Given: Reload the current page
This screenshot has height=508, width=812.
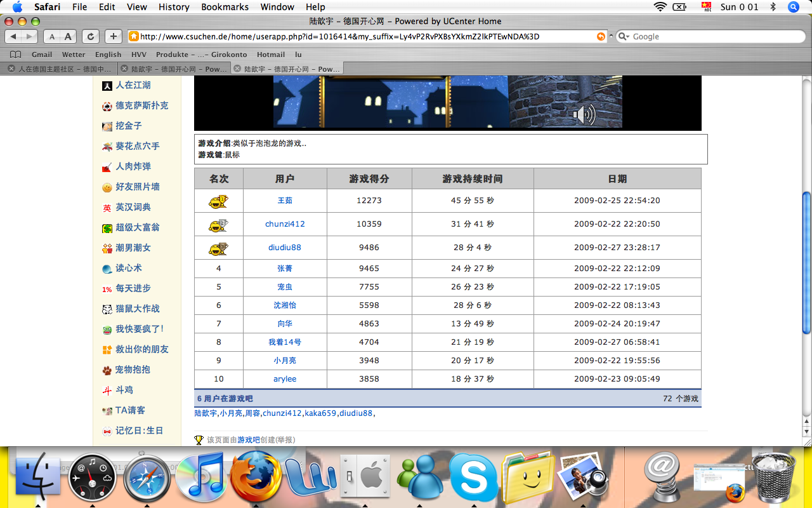Looking at the screenshot, I should pyautogui.click(x=91, y=36).
